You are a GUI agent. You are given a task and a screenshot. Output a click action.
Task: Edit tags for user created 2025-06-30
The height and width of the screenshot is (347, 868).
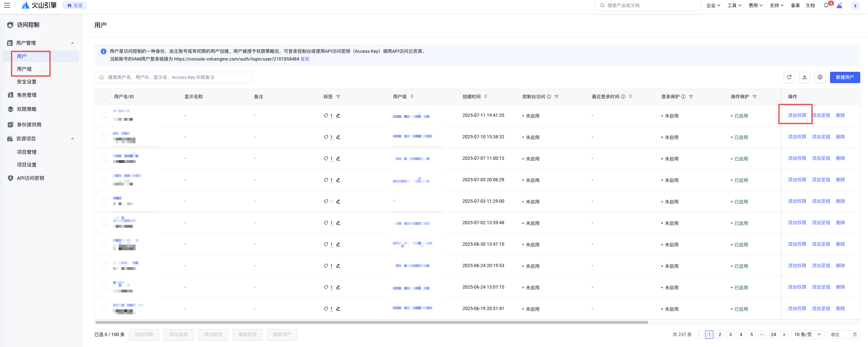338,244
